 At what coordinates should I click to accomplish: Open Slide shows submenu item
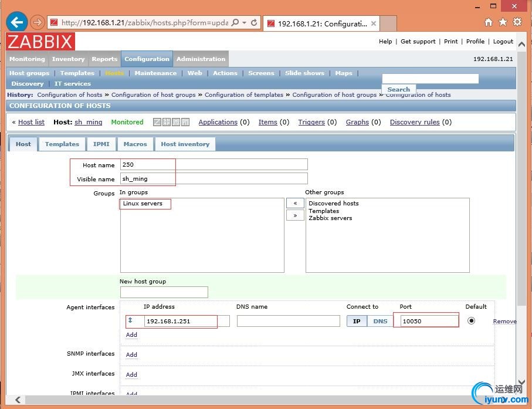pyautogui.click(x=304, y=73)
